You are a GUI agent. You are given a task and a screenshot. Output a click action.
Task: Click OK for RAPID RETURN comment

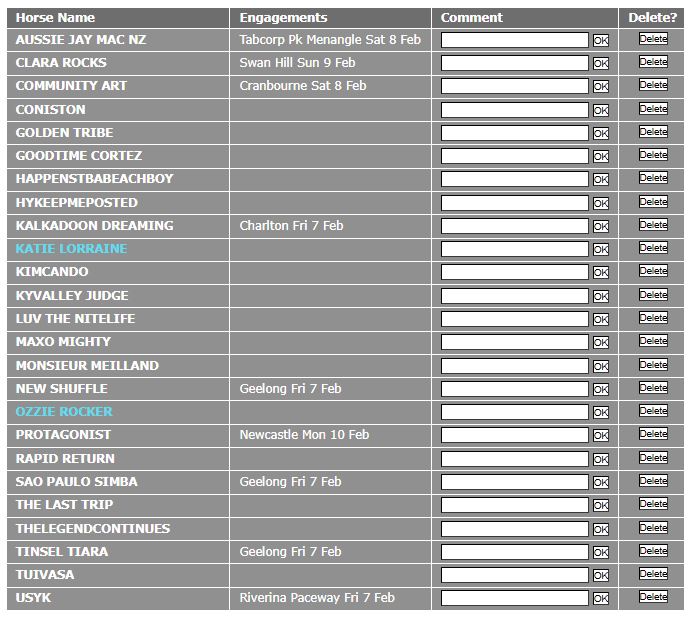(x=601, y=460)
